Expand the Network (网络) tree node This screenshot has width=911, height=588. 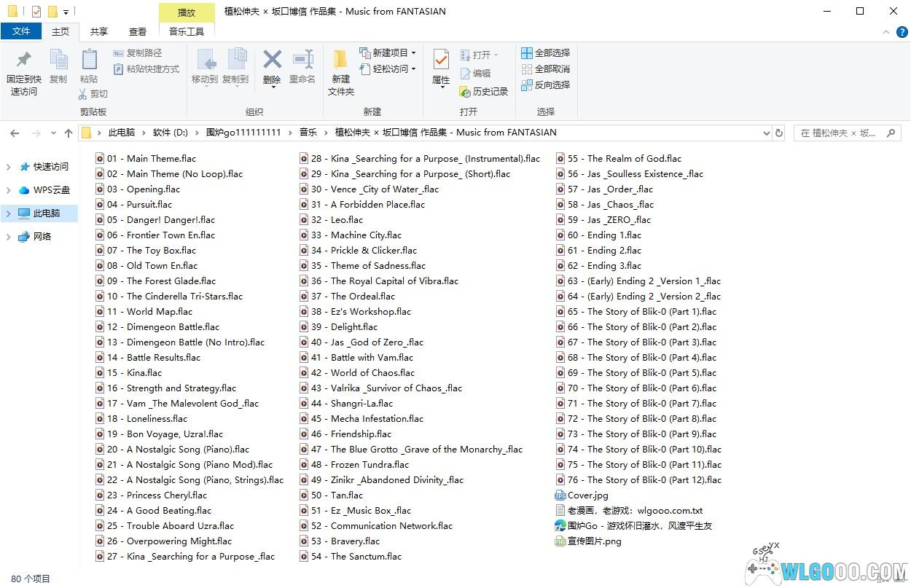[x=9, y=237]
